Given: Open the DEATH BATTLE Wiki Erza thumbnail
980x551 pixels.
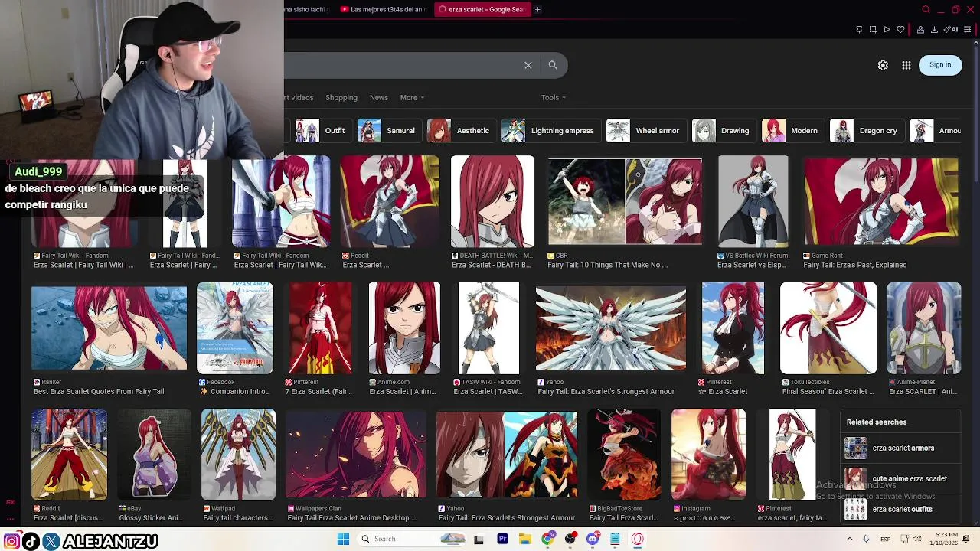Looking at the screenshot, I should point(492,202).
